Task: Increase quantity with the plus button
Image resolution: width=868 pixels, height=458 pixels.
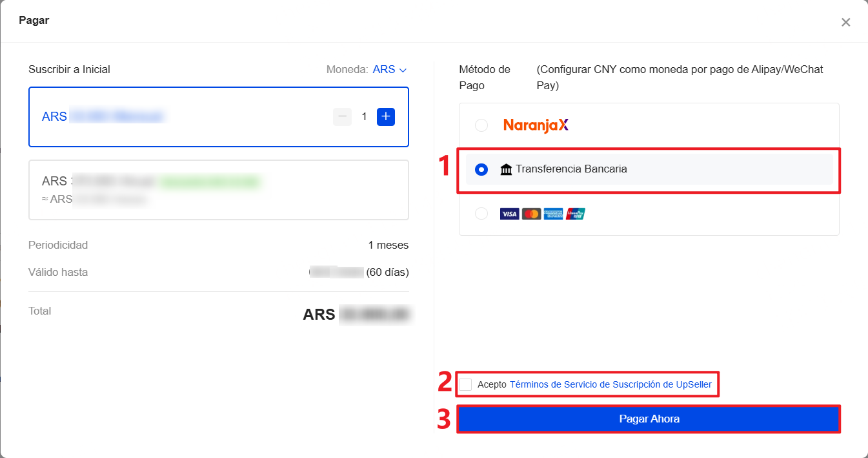Action: (x=385, y=117)
